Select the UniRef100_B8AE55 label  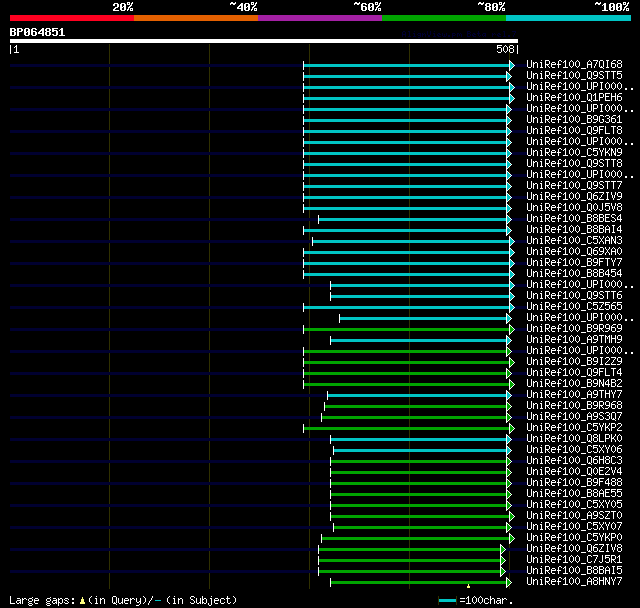tap(574, 494)
